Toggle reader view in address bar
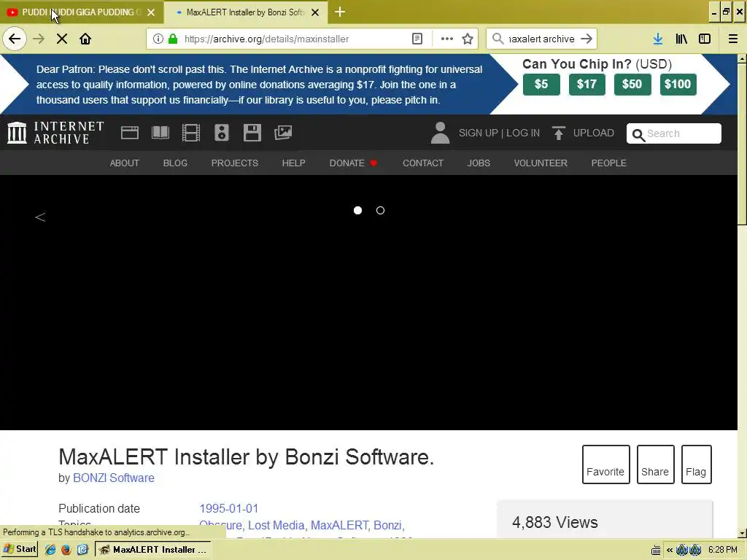The width and height of the screenshot is (747, 560). coord(417,39)
